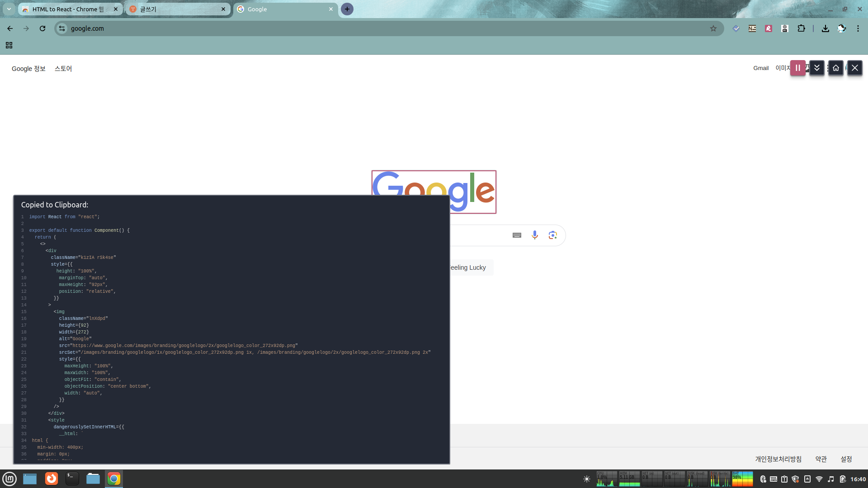Click the pink R extension icon
Image resolution: width=868 pixels, height=488 pixels.
coord(768,28)
